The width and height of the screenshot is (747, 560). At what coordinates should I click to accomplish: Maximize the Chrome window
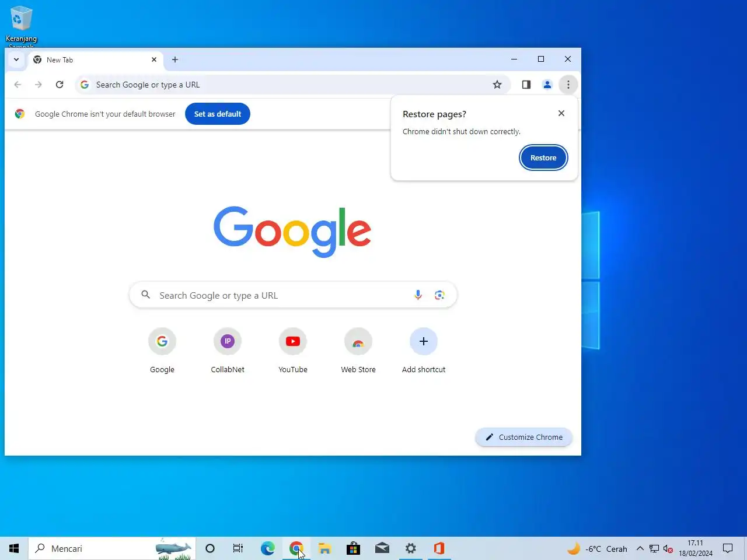[541, 59]
